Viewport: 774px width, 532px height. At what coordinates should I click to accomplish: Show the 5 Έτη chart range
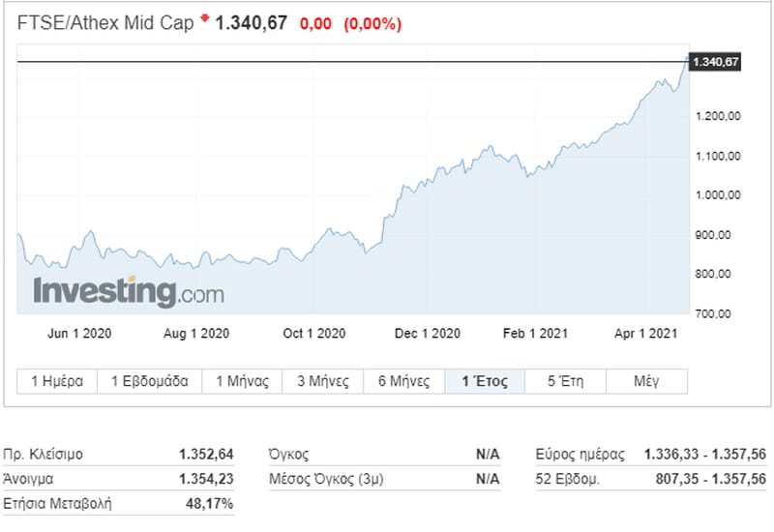566,381
